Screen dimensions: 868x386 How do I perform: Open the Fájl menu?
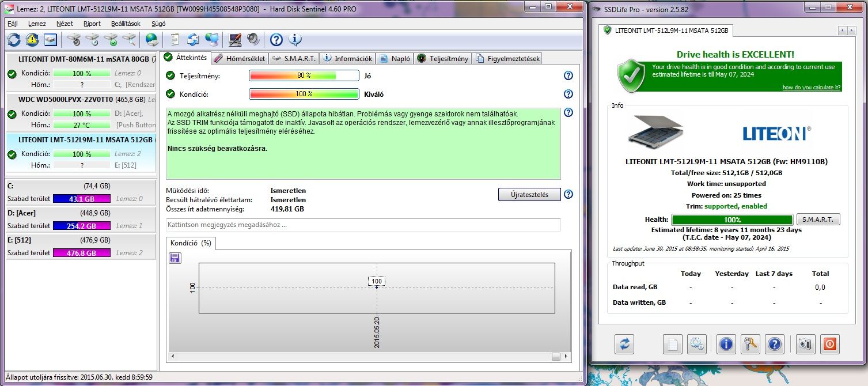coord(12,24)
